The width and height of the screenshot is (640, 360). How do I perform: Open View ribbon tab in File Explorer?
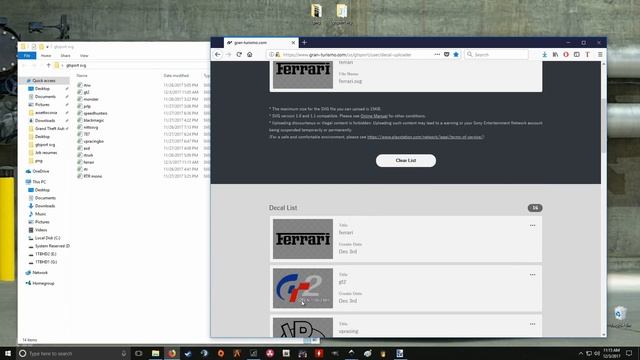pos(84,56)
